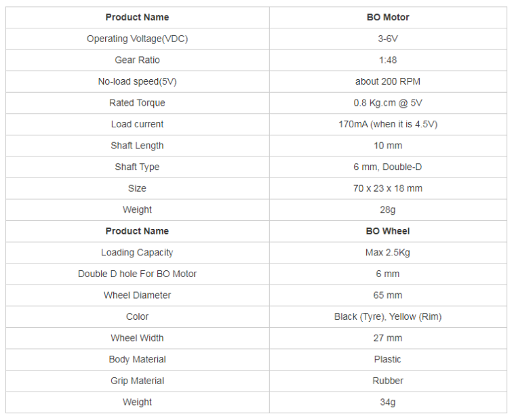Viewport: 514px width, 420px height.
Task: Select the Max 2.5Kg loading capacity
Action: coord(388,253)
